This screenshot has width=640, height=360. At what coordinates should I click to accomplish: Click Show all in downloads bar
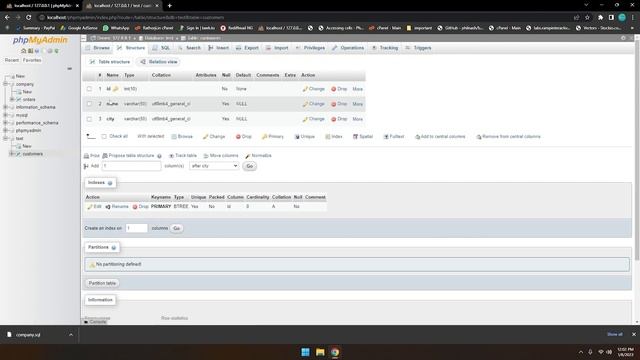tap(615, 335)
